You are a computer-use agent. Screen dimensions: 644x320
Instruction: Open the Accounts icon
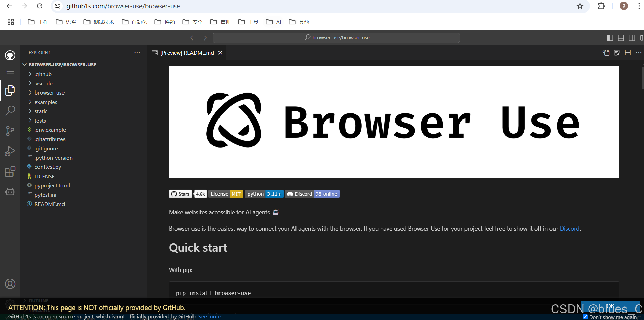coord(10,284)
